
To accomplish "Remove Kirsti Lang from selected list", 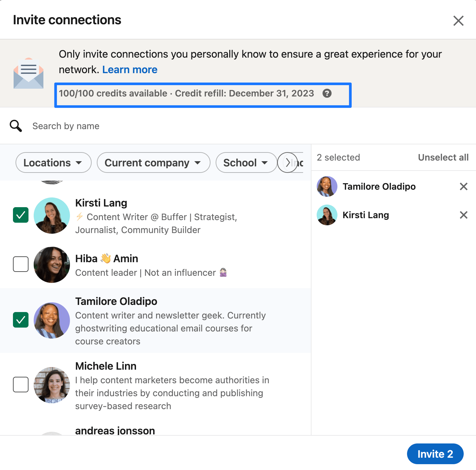I will click(x=463, y=215).
